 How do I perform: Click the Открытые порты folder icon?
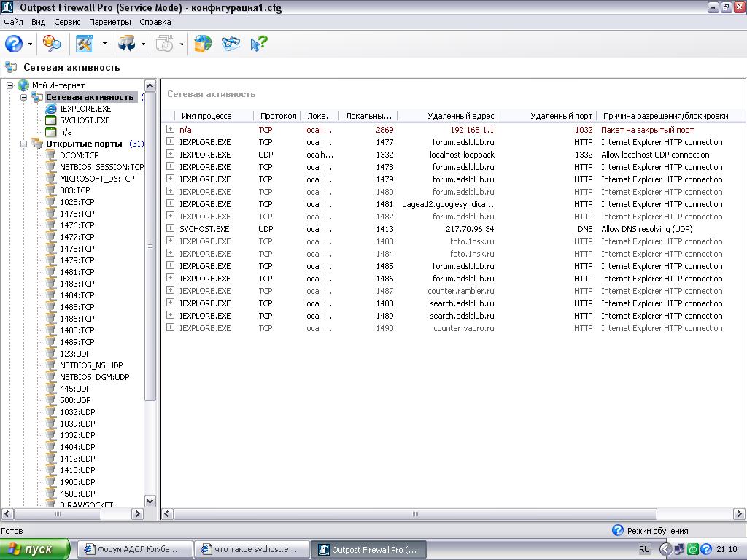pyautogui.click(x=37, y=144)
